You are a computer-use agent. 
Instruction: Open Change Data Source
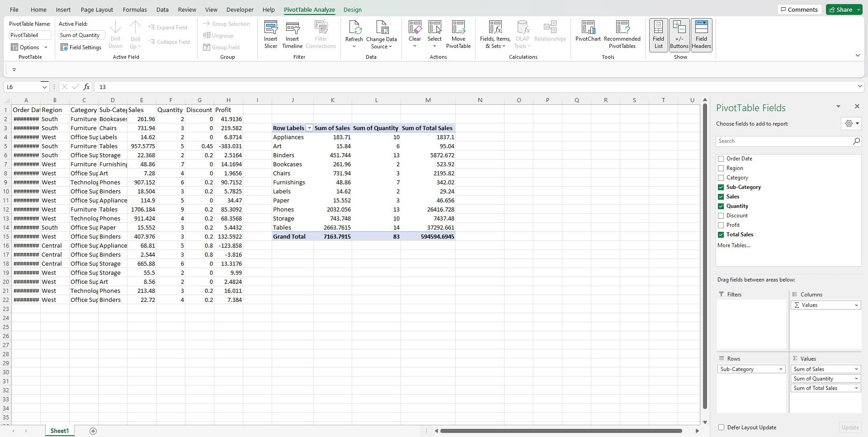(382, 35)
